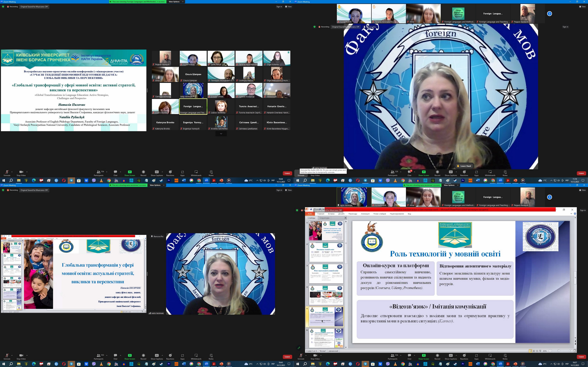Expand arrow next to Participants 129
The height and width of the screenshot is (367, 588).
(401, 172)
